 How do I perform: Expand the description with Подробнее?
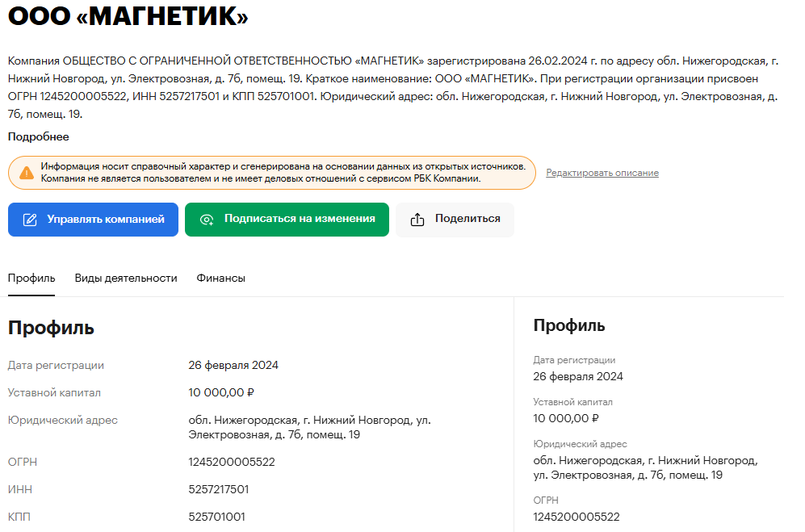(39, 137)
